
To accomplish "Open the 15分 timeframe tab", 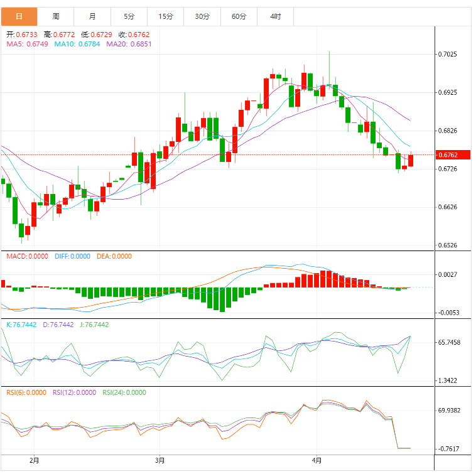I will pyautogui.click(x=166, y=16).
